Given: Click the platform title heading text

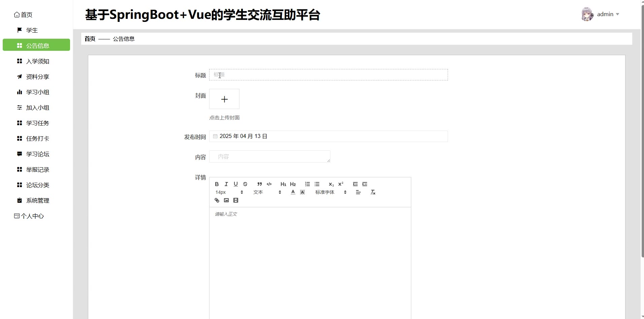Looking at the screenshot, I should click(203, 15).
